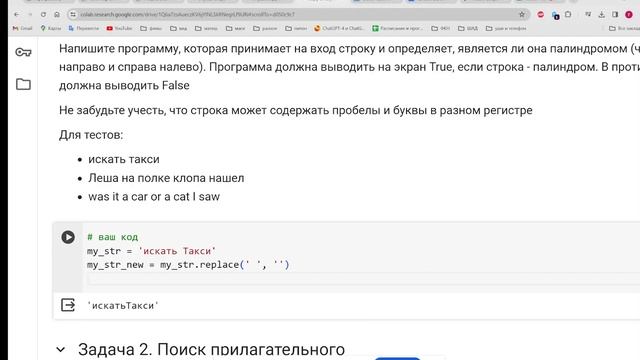Go back with browser back arrow
The width and height of the screenshot is (640, 360).
(16, 14)
